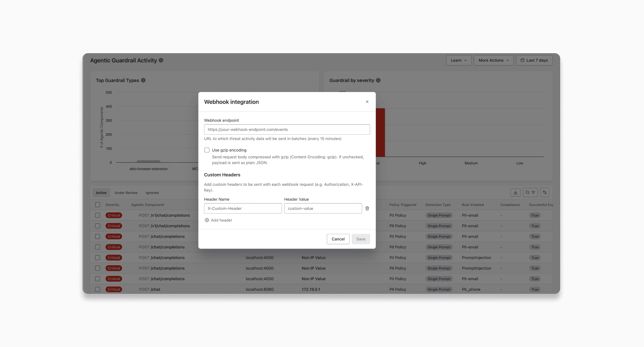Open info icon next to Top Guardrail Types
This screenshot has height=347, width=644.
click(143, 80)
